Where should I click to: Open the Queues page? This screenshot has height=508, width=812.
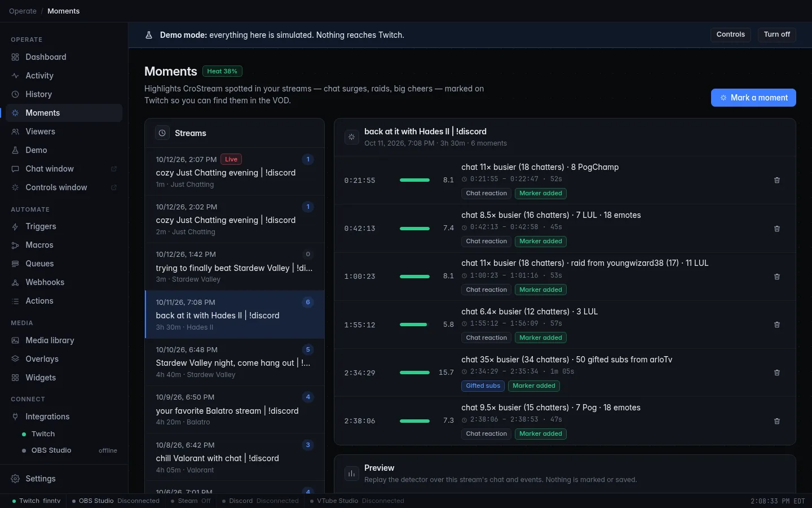[x=64, y=264]
